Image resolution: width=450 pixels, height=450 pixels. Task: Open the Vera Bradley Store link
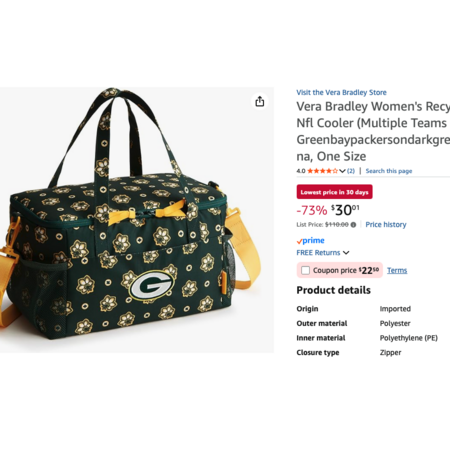pyautogui.click(x=341, y=92)
